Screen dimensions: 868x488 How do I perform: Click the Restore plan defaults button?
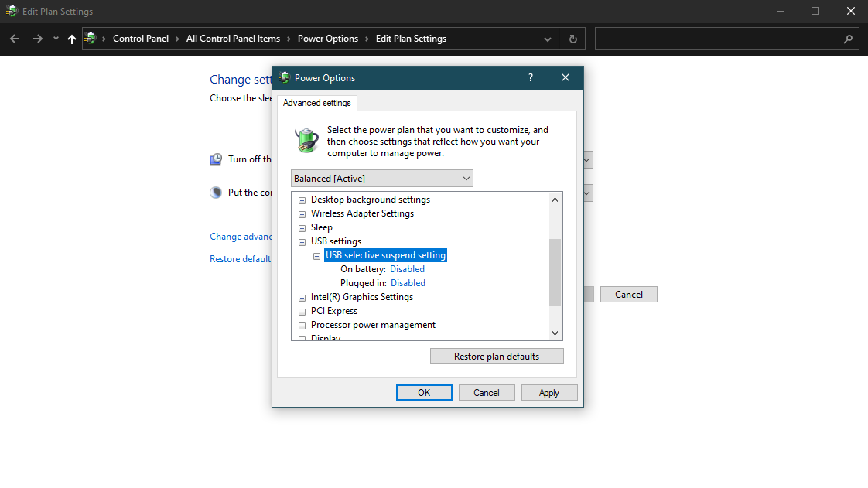497,356
